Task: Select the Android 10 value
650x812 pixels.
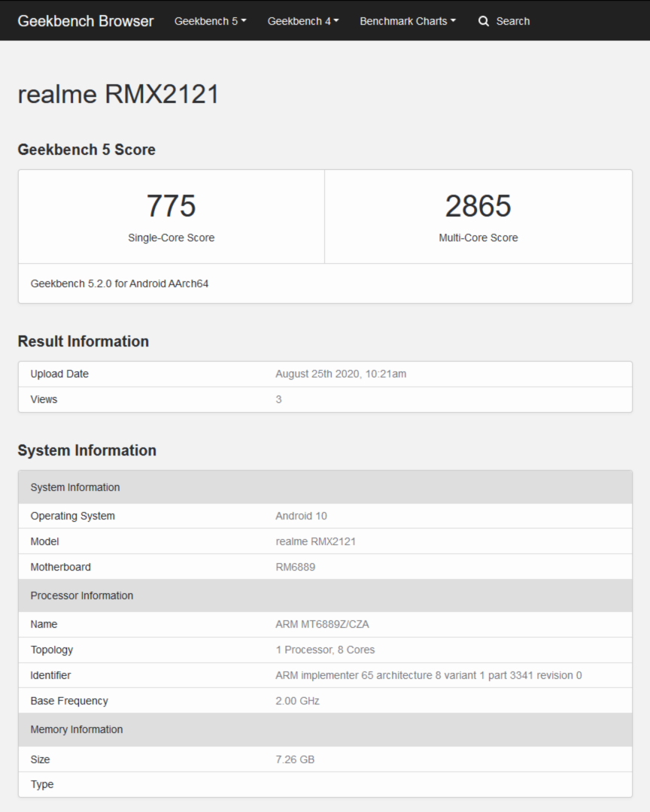Action: click(301, 516)
